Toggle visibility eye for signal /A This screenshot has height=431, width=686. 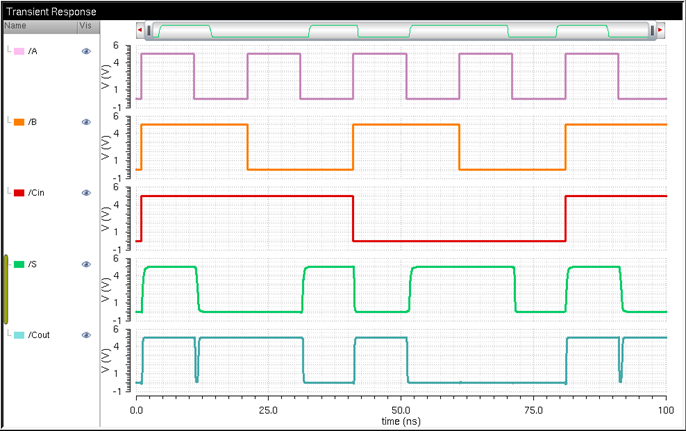pyautogui.click(x=86, y=51)
